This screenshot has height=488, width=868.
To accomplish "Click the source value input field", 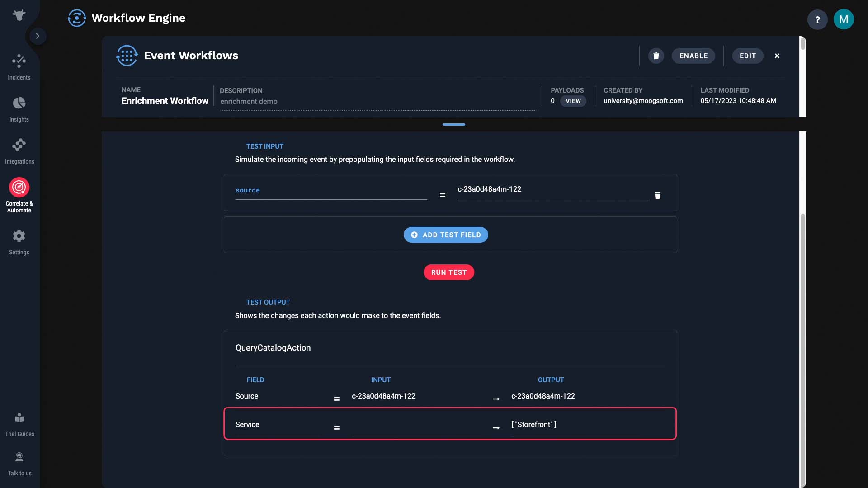I will tap(553, 190).
